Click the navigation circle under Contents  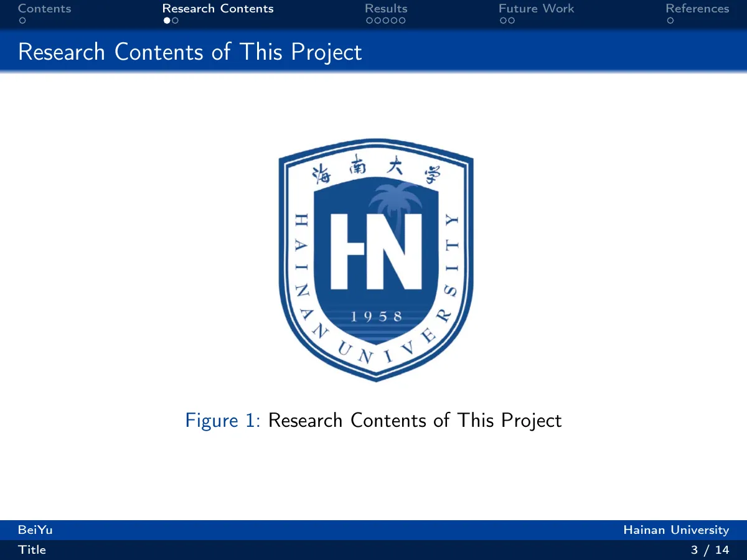[22, 21]
